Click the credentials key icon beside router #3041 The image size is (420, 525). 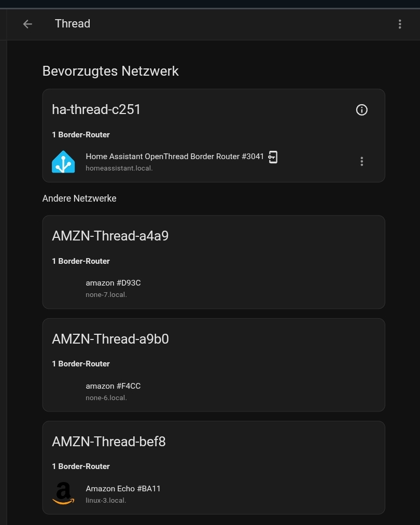(273, 157)
